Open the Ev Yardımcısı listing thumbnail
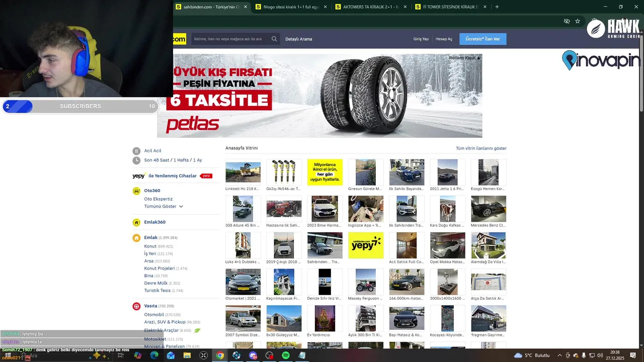Viewport: 644px width, 362px height. (325, 318)
